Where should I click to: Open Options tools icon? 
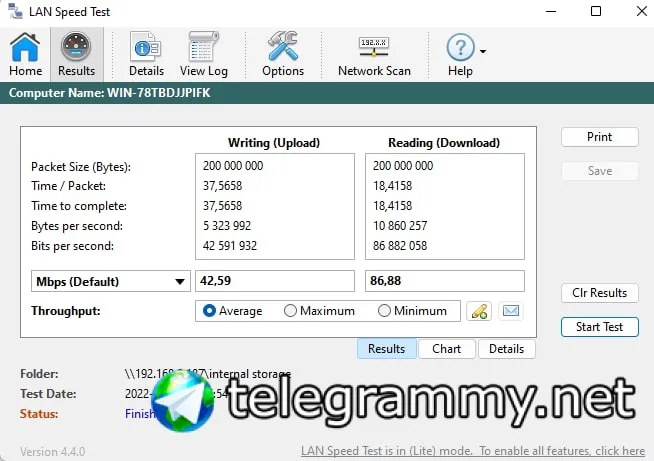click(283, 54)
